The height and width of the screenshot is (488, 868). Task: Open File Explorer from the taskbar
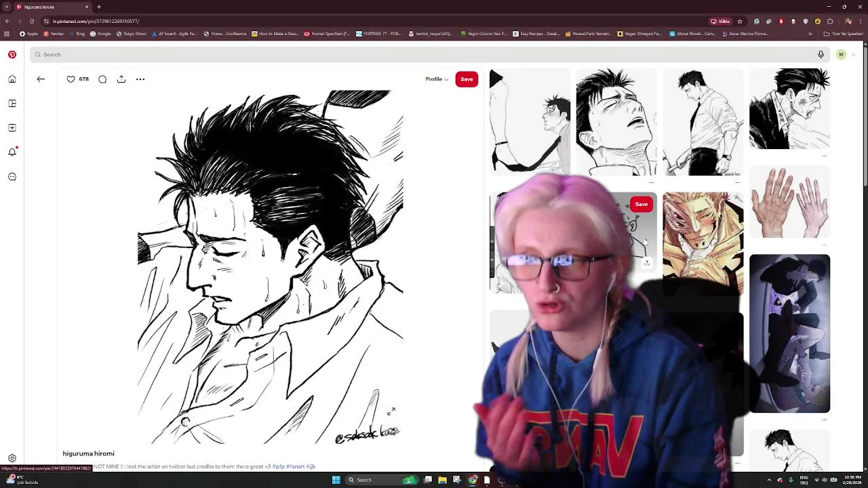(x=442, y=480)
